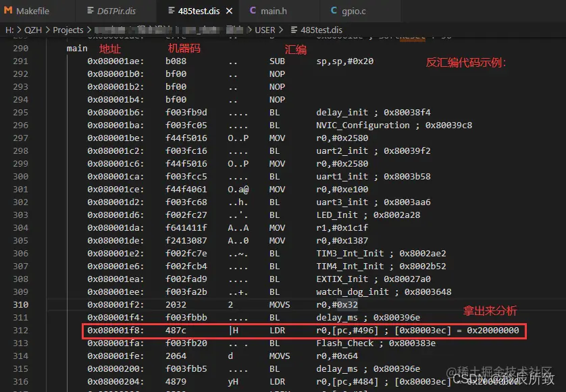The height and width of the screenshot is (392, 566).
Task: Click the gpio.c C file icon
Action: [x=334, y=11]
